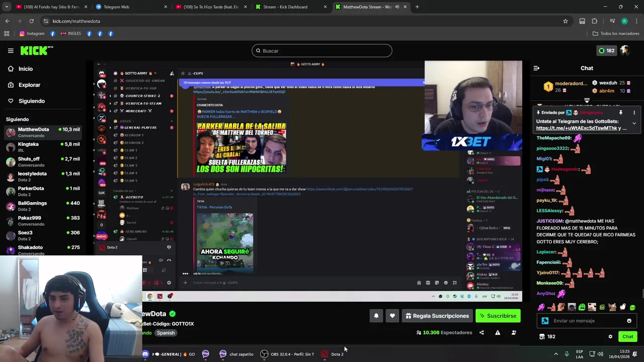Image resolution: width=644 pixels, height=362 pixels.
Task: Click Regala Suscripciones button
Action: tap(437, 316)
